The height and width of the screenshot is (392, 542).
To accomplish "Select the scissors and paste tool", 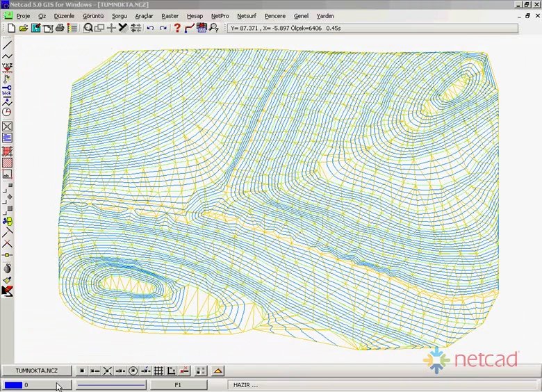I will [x=7, y=221].
